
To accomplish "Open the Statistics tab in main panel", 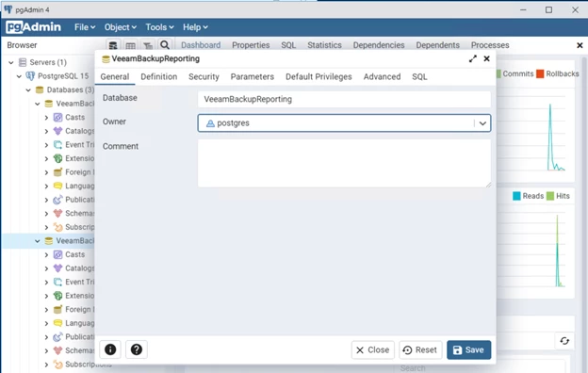I will click(324, 45).
